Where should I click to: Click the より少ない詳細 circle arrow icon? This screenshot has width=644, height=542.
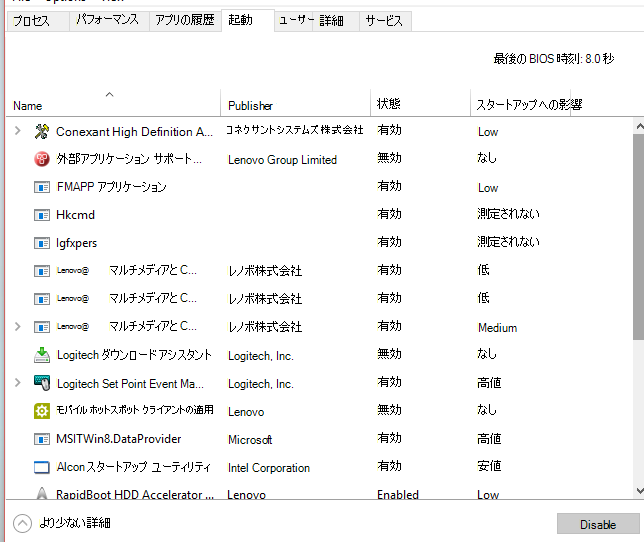tap(22, 524)
